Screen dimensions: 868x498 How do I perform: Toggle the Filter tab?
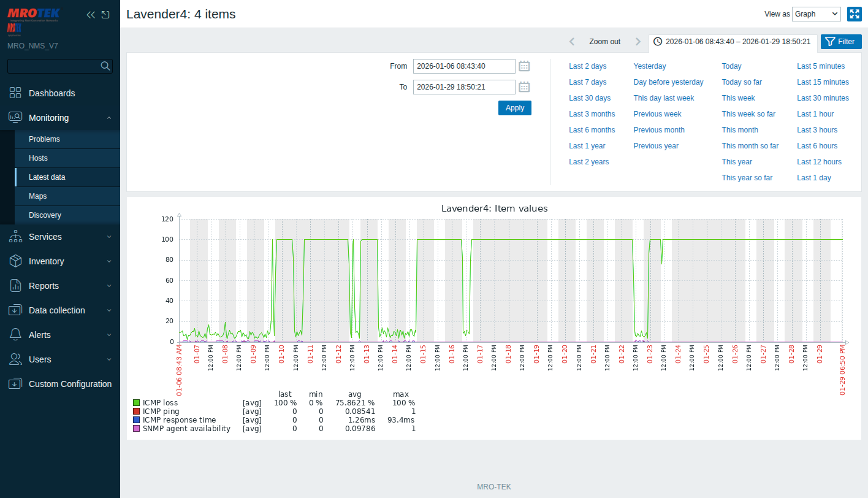841,42
